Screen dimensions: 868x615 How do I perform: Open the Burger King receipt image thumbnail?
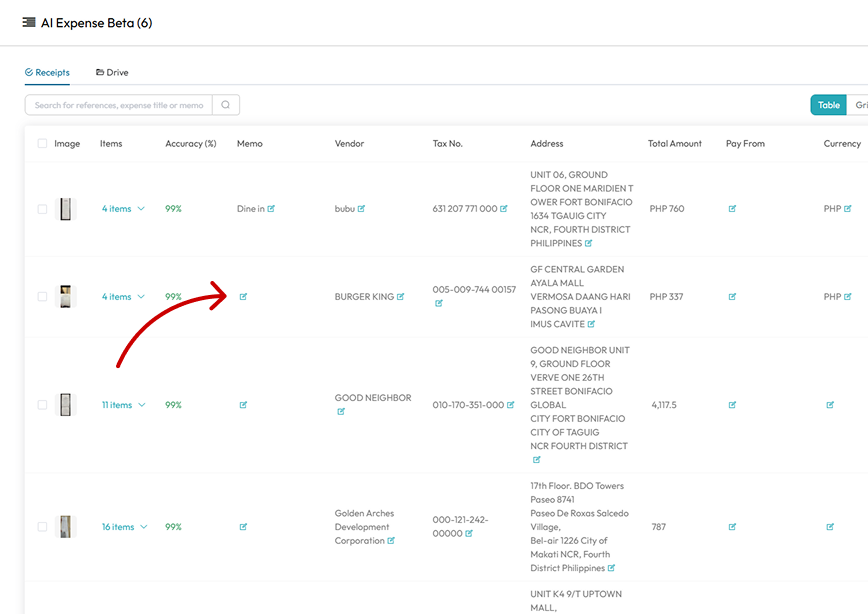[x=66, y=297]
